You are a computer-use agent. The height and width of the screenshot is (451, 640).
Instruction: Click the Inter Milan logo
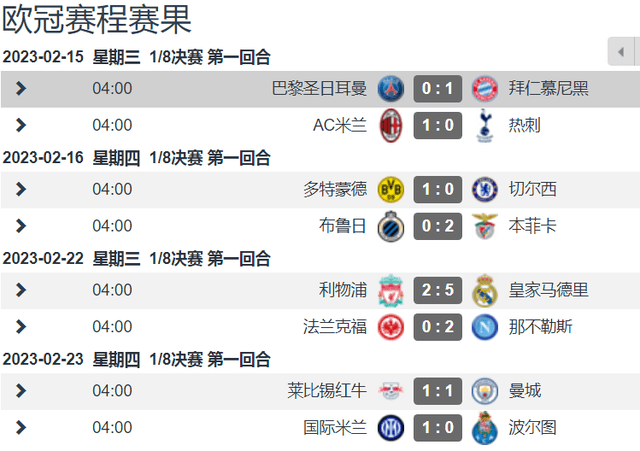point(391,428)
